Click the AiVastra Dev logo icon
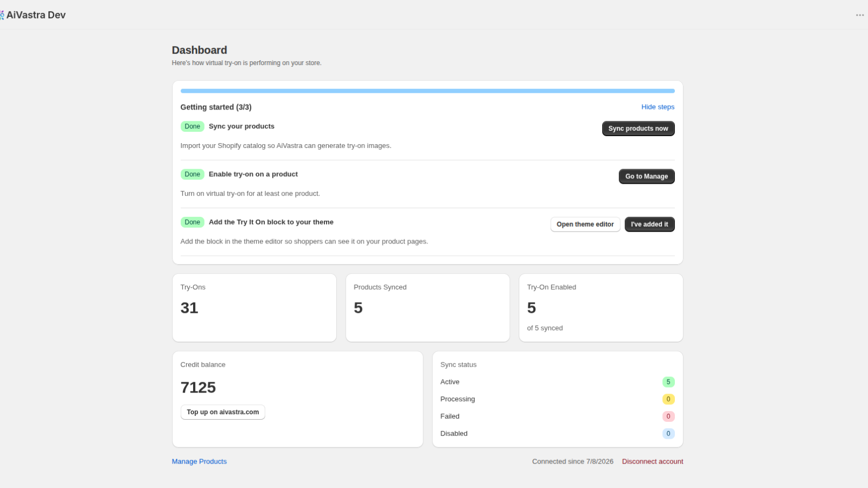 (2, 15)
